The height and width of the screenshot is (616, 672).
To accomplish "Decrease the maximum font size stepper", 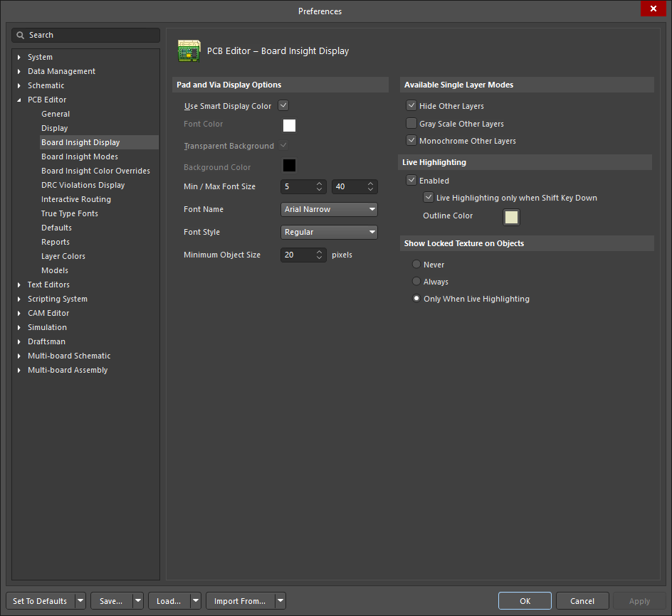I will click(x=370, y=190).
